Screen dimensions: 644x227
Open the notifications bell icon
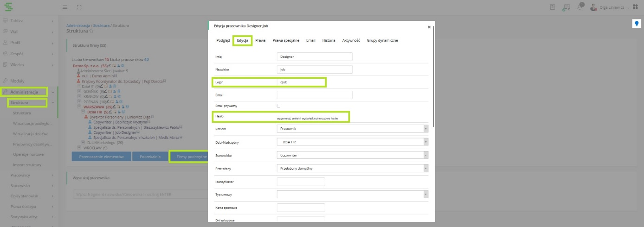tap(581, 7)
